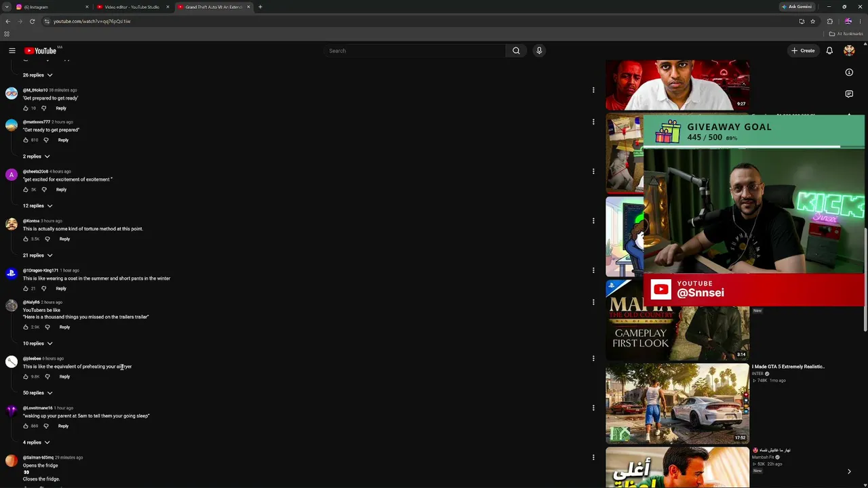Click the browser address bar URL
The height and width of the screenshot is (488, 868).
92,21
